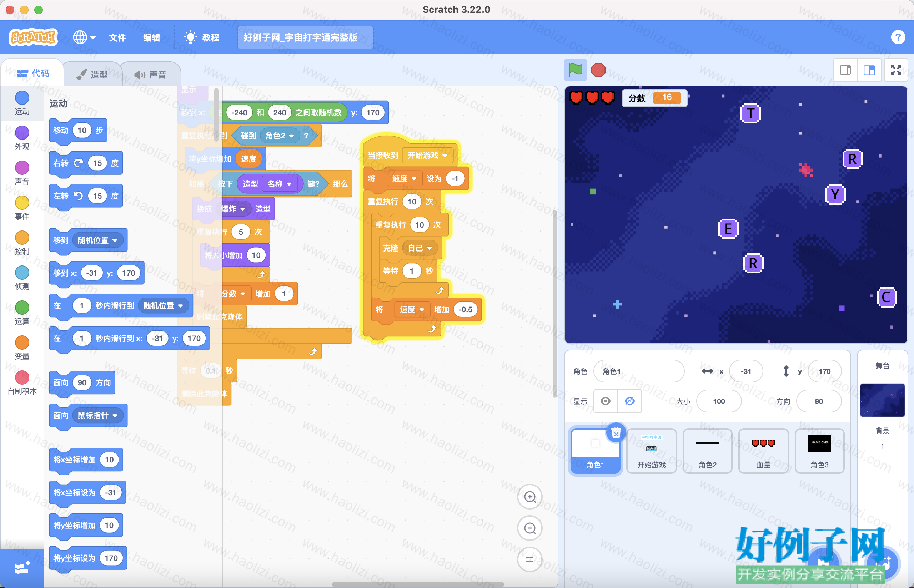The height and width of the screenshot is (588, 914).
Task: Edit the project title field
Action: coord(305,37)
